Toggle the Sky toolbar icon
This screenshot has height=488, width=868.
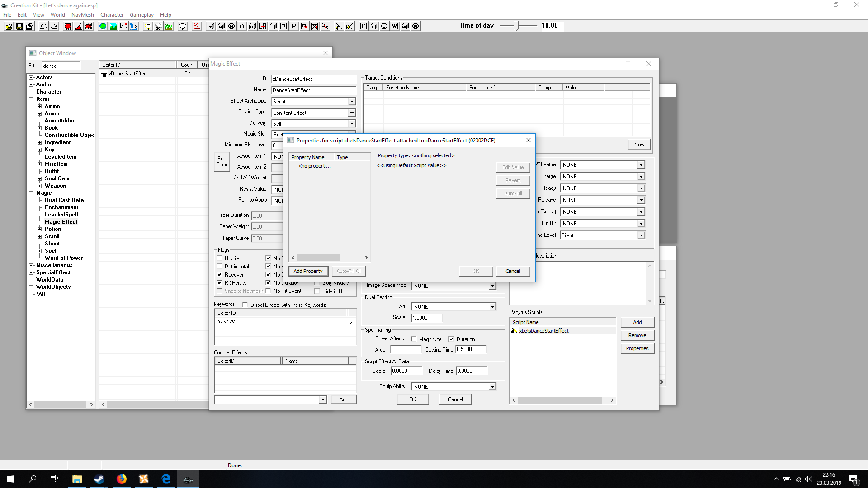tap(158, 26)
